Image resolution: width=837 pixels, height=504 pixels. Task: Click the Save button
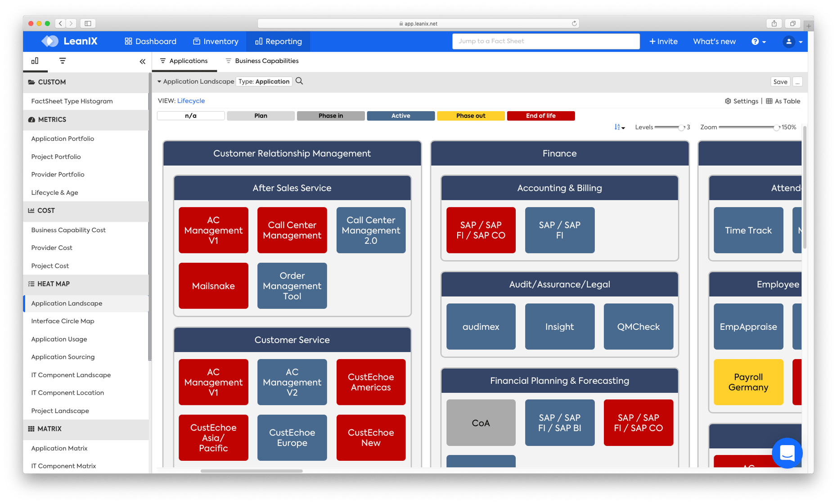(780, 81)
